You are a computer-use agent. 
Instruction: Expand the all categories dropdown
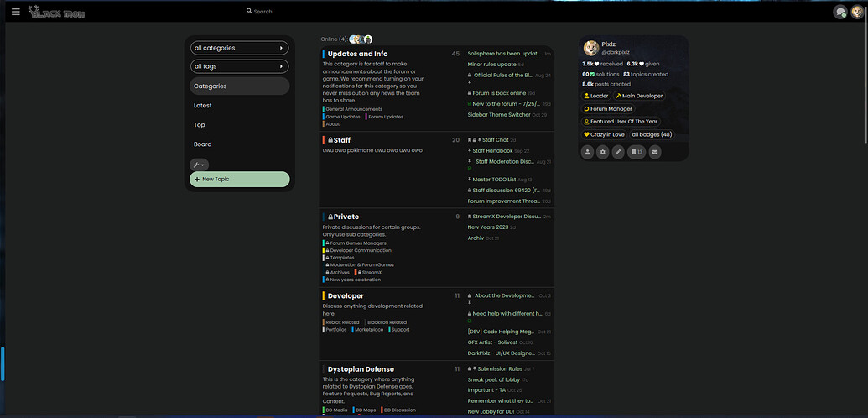coord(239,48)
